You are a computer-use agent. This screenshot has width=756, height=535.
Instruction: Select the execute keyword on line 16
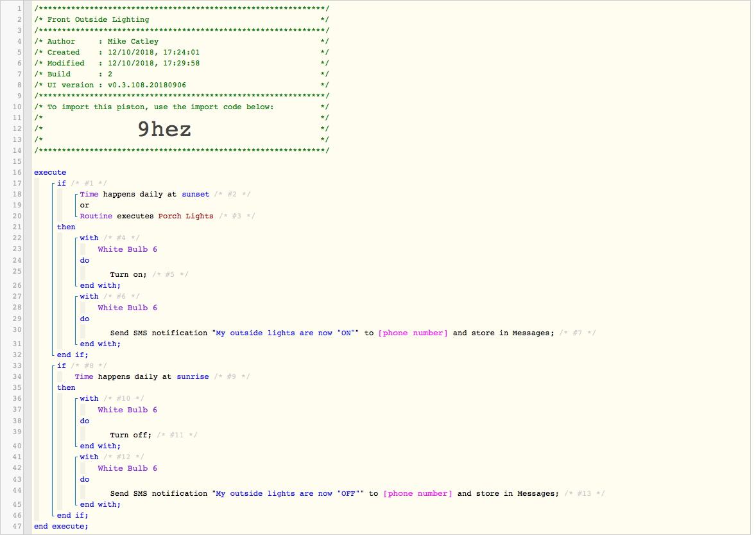coord(50,172)
